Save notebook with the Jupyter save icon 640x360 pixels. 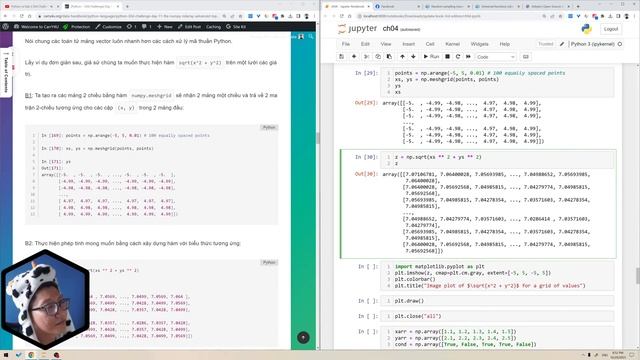tap(342, 57)
